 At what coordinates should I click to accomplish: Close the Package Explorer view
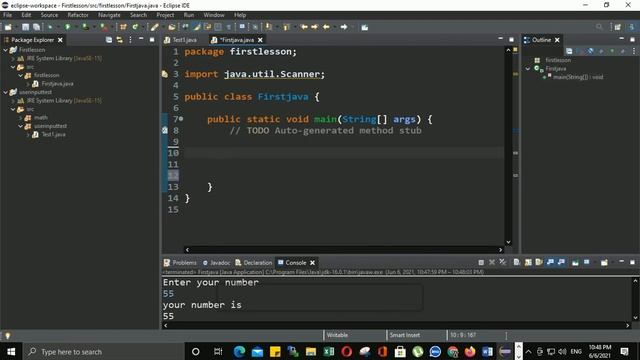[x=60, y=40]
